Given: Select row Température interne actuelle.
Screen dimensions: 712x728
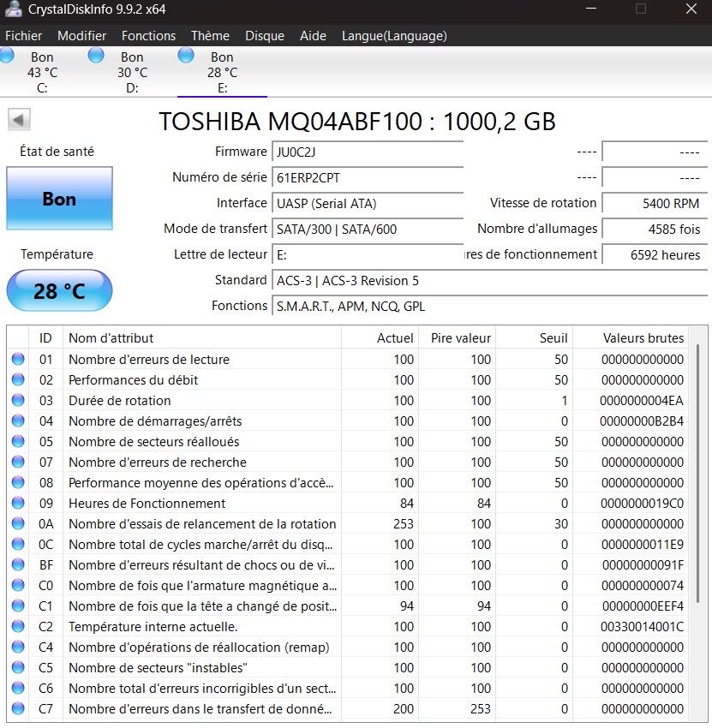Looking at the screenshot, I should (348, 626).
